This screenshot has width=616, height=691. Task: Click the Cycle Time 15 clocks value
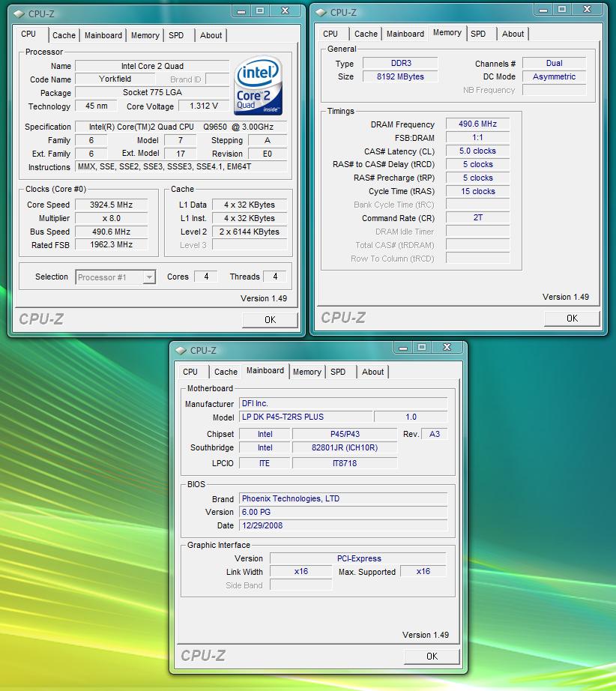coord(477,191)
